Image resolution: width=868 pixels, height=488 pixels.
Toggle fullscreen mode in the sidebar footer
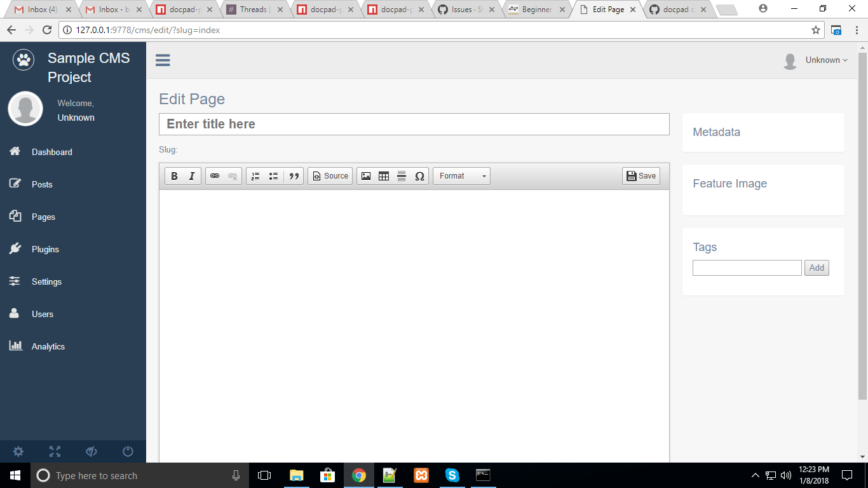(x=55, y=451)
